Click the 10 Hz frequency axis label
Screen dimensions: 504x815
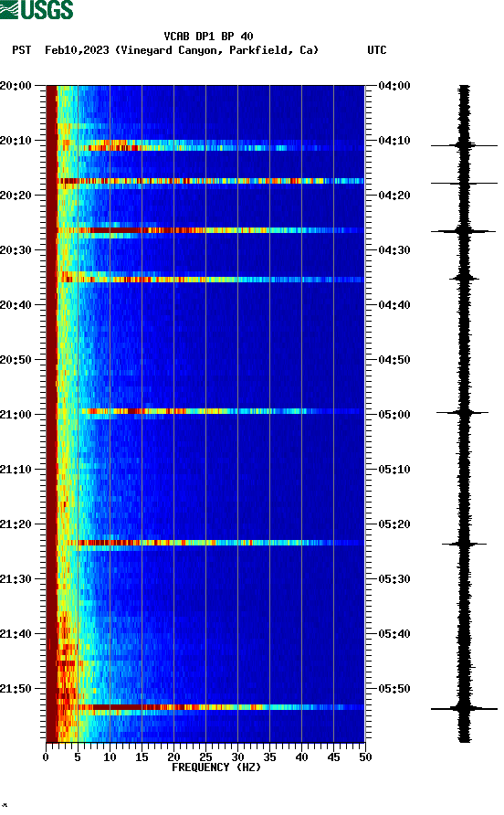[110, 757]
